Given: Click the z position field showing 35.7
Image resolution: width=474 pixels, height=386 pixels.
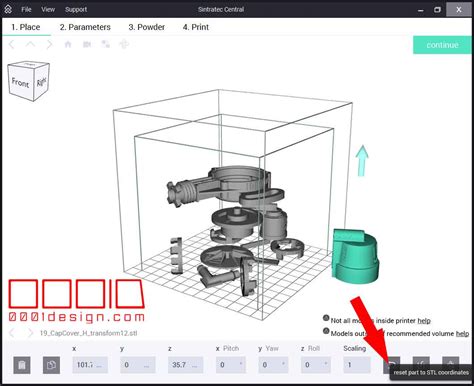Looking at the screenshot, I should point(186,365).
